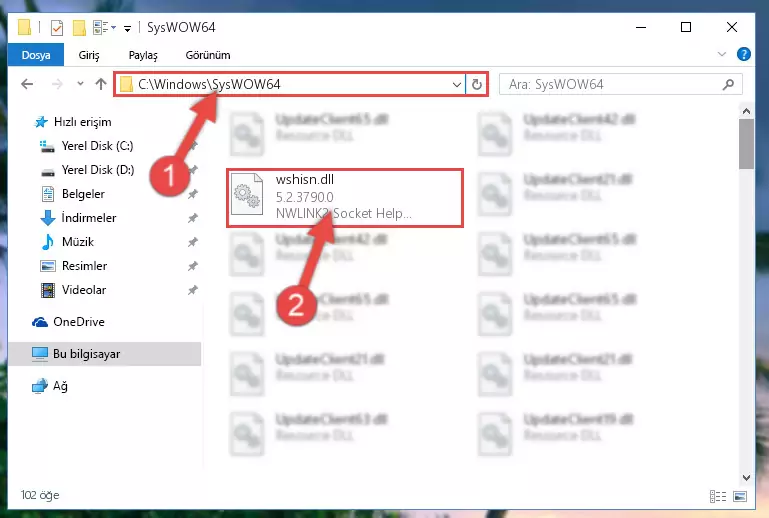The width and height of the screenshot is (769, 518).
Task: Click the 5.2.3790.0 version text
Action: [x=305, y=197]
